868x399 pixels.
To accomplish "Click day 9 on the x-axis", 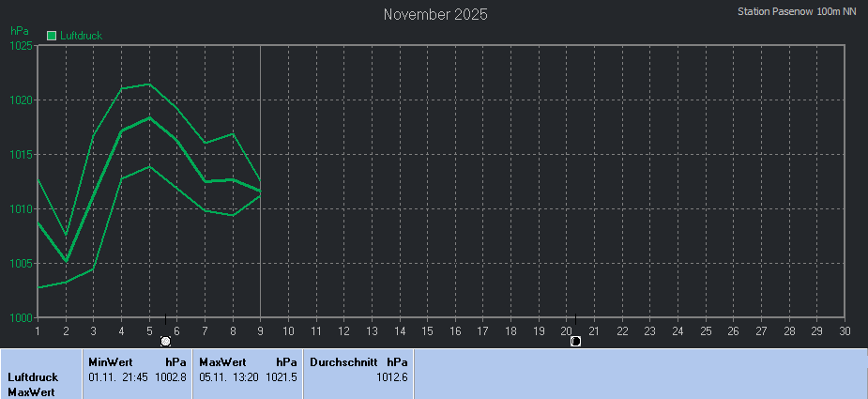I will pos(260,330).
